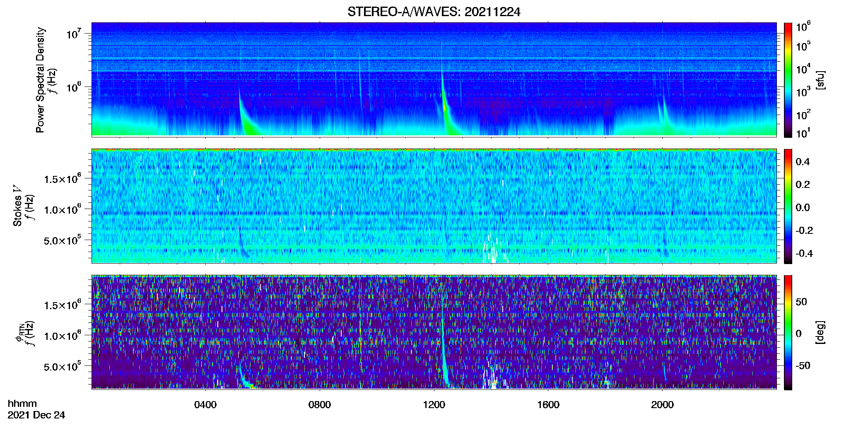Click the hhmm label

(22, 404)
